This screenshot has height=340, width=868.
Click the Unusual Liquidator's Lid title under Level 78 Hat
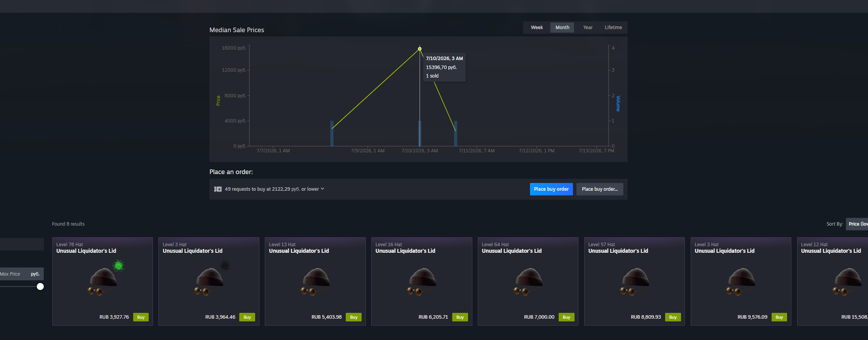pyautogui.click(x=86, y=251)
